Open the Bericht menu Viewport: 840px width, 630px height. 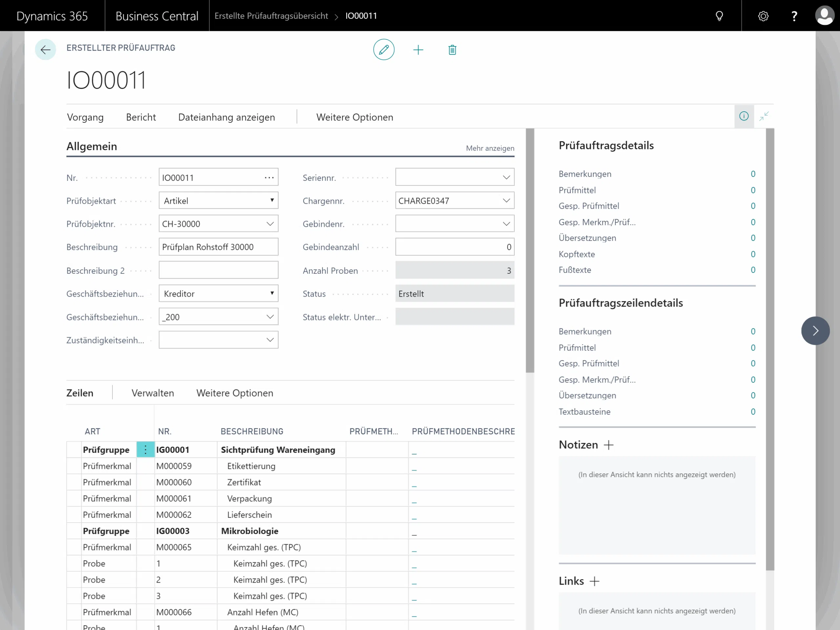[141, 117]
